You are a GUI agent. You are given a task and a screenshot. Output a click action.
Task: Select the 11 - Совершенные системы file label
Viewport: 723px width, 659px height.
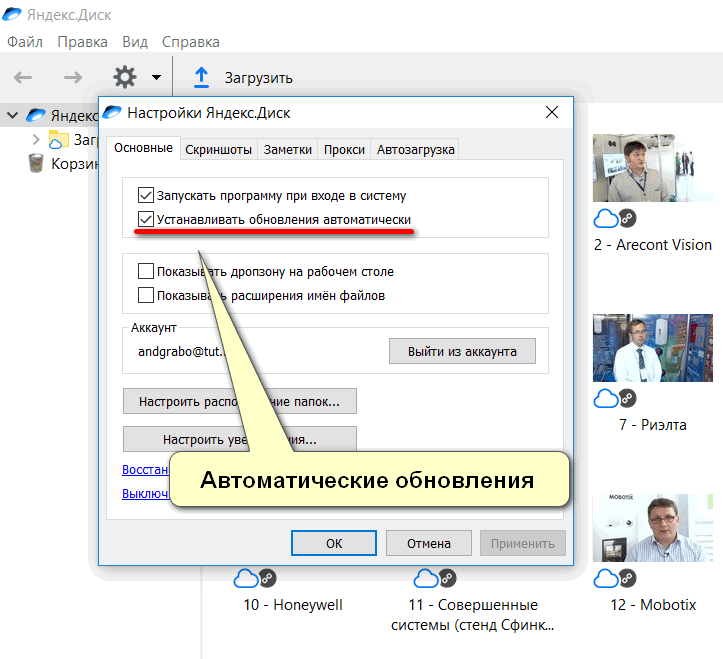click(x=473, y=615)
